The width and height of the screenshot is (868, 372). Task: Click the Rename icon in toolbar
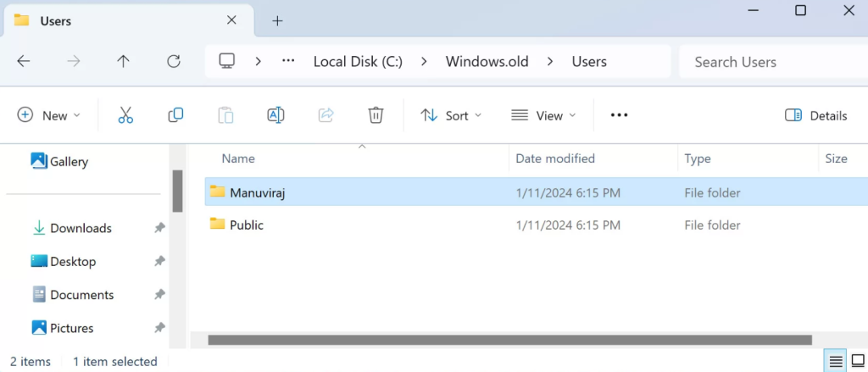275,115
